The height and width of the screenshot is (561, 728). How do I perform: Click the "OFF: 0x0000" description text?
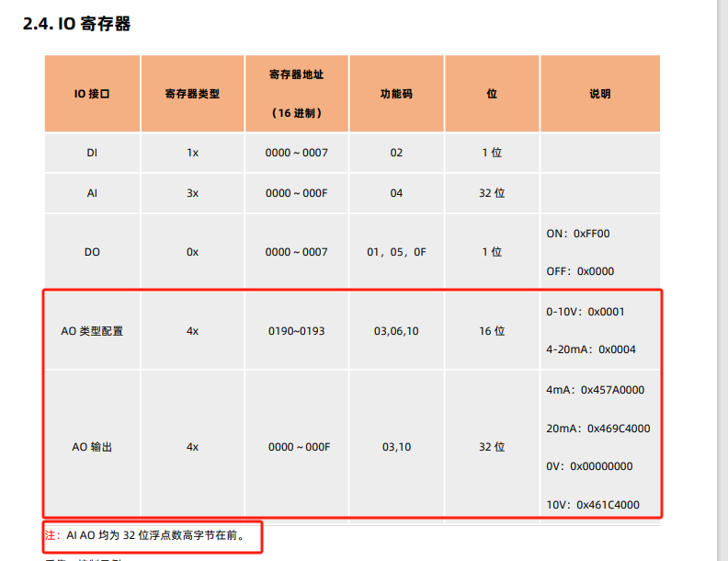point(579,271)
